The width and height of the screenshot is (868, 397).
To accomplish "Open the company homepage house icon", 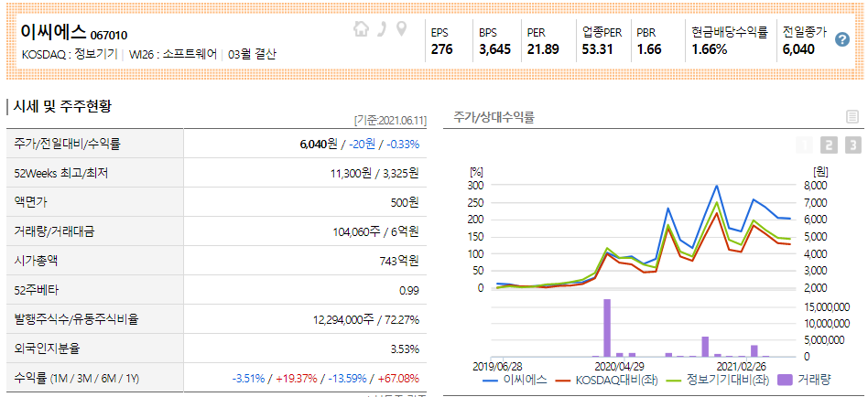I will pos(361,28).
